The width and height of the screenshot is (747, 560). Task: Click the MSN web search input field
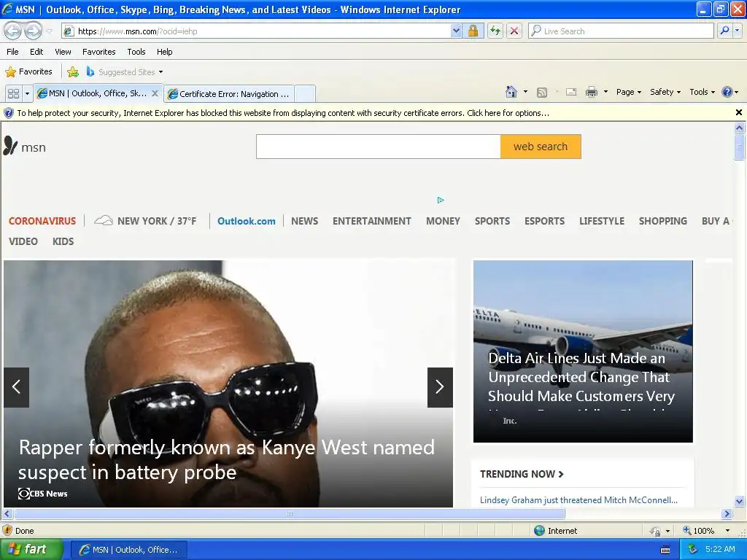(x=379, y=147)
